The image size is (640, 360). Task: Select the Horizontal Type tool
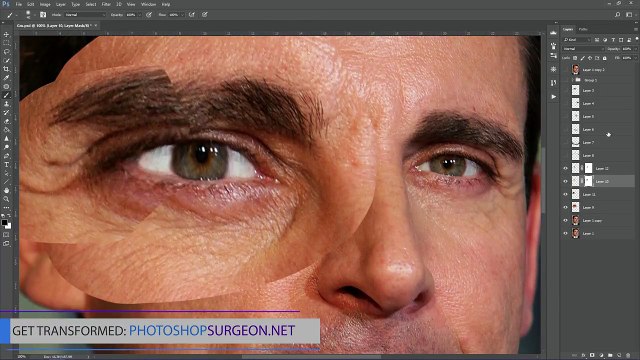click(7, 164)
